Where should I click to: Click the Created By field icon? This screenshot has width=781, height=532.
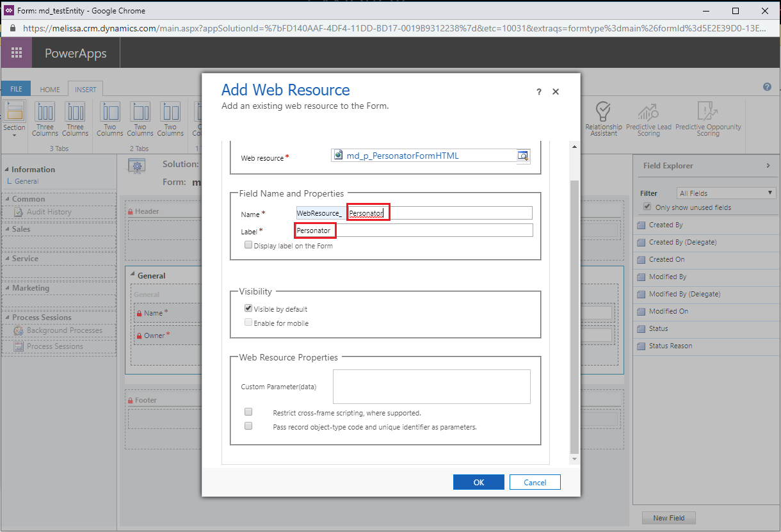pos(642,225)
